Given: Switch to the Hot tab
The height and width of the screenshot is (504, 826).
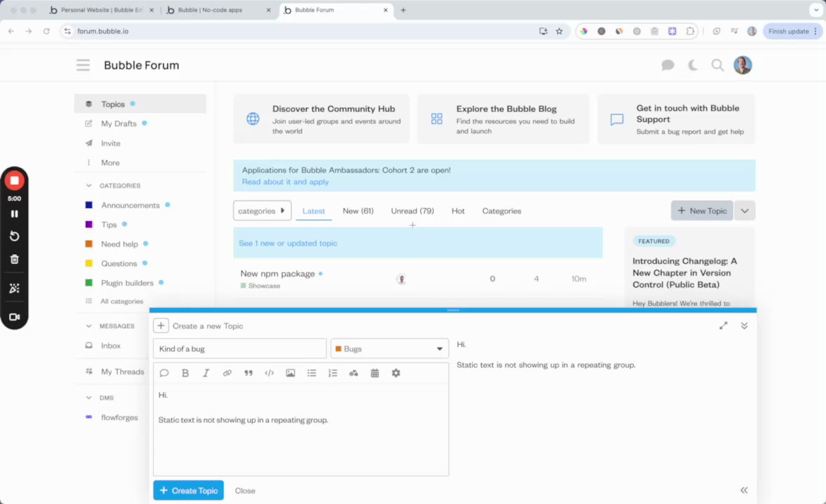Looking at the screenshot, I should click(458, 211).
